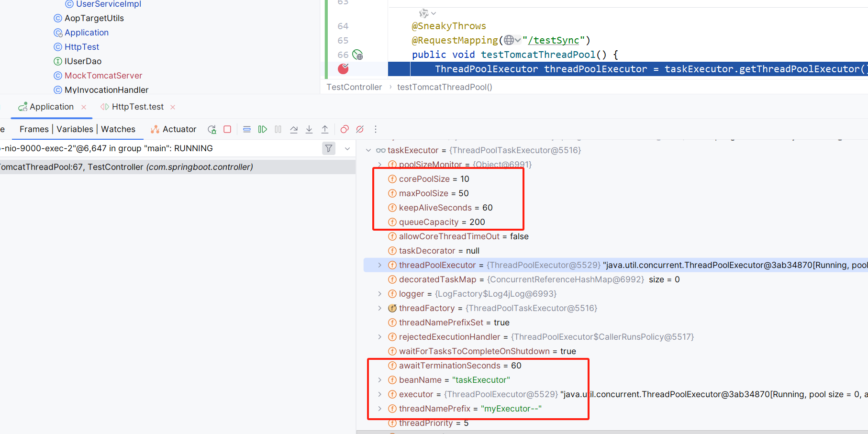Collapse the taskExecutor variable node
The width and height of the screenshot is (868, 434).
pos(368,150)
